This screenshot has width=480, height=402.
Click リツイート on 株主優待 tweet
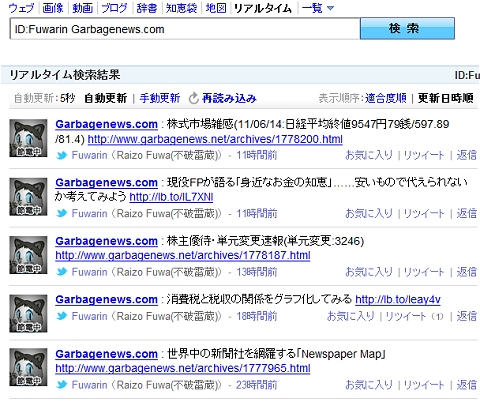click(x=424, y=272)
